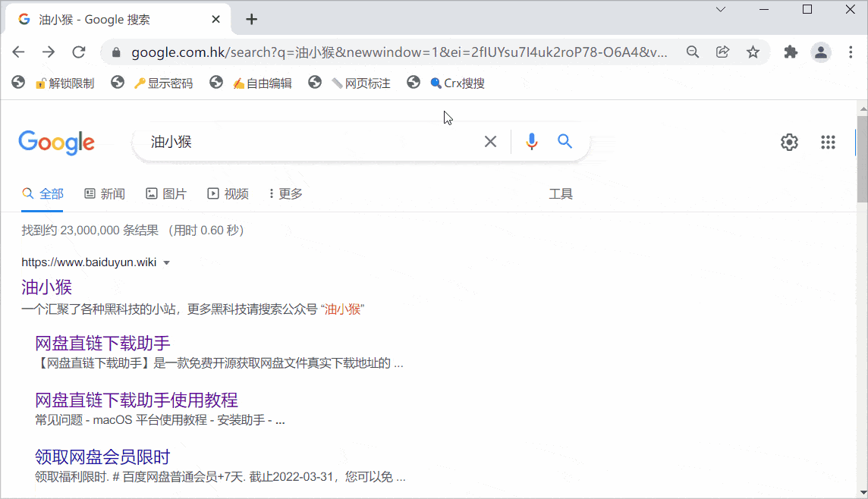Clear the search box with X icon
This screenshot has width=868, height=499.
tap(491, 142)
